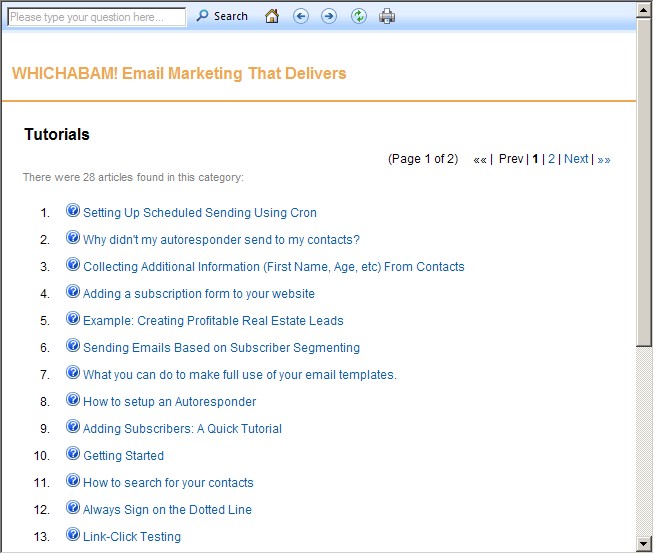Viewport: 654px width, 554px height.
Task: Open the 'make full use of email templates' article
Action: point(240,375)
